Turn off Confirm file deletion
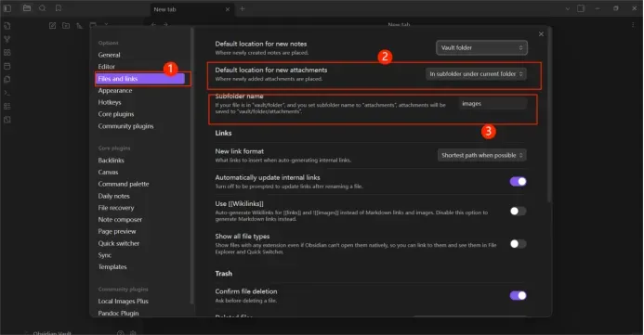 [518, 296]
